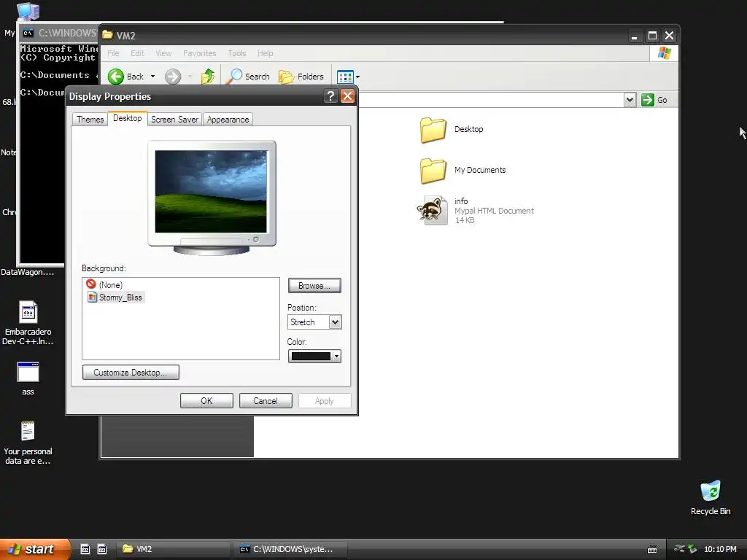The image size is (747, 560).
Task: Click the green tray icon beside the clock
Action: point(693,548)
